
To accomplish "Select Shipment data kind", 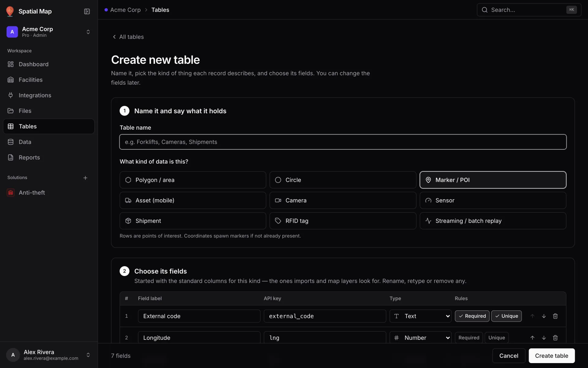I will (193, 221).
